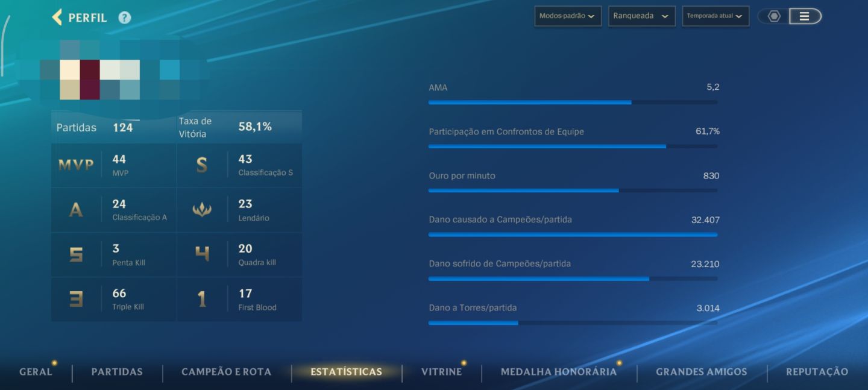Select the Dano causado a Campeões/partida label
This screenshot has height=390, width=868.
[500, 219]
